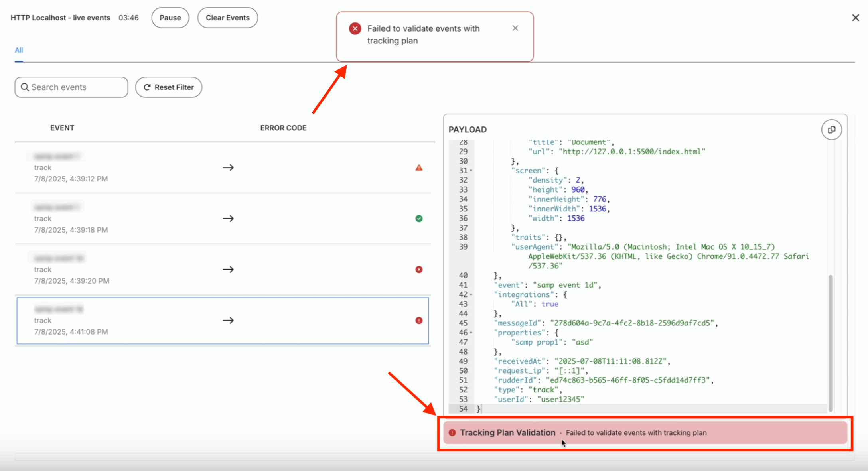Click the url value http://127.0.0.1:5500/index.html

632,152
